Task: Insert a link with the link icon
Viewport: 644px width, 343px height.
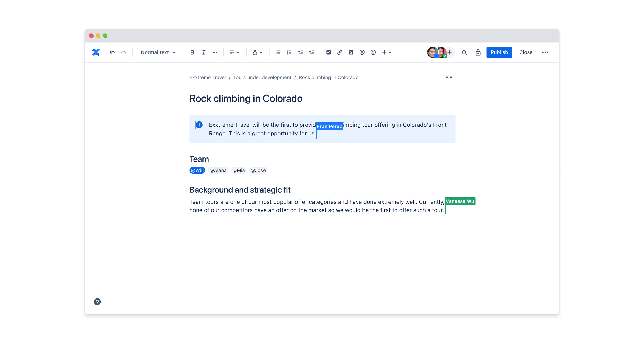Action: pos(340,52)
